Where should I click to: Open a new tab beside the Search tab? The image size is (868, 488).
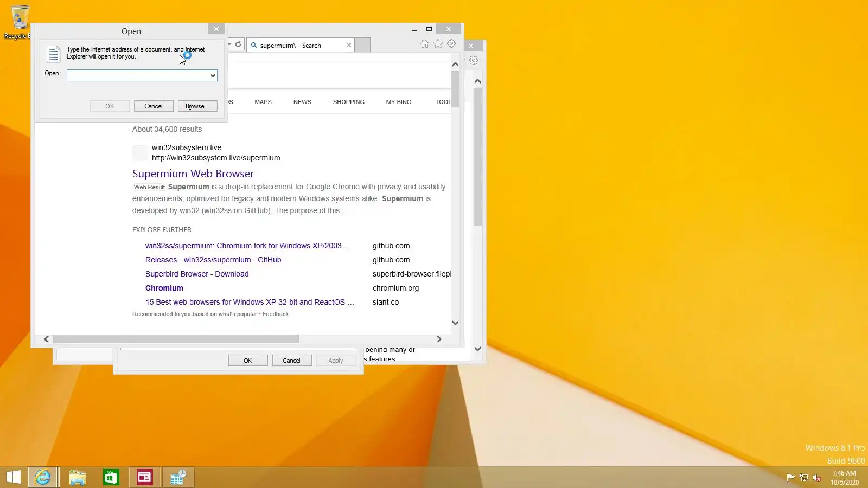pyautogui.click(x=362, y=46)
